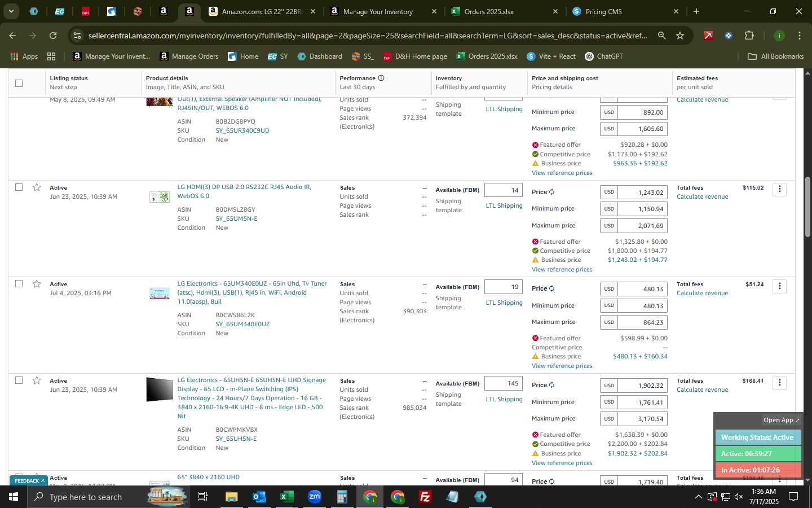Bookmark this page with the star icon
The height and width of the screenshot is (508, 812).
(680, 36)
